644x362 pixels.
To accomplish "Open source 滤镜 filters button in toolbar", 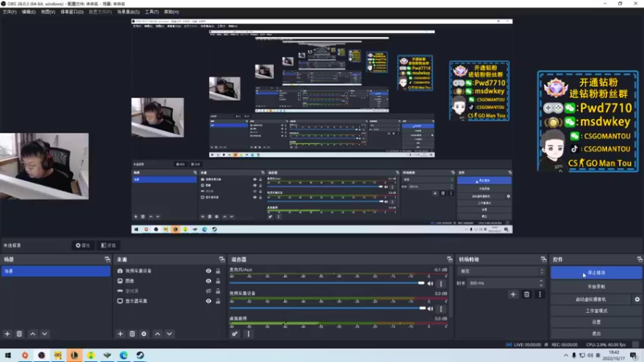I will click(109, 245).
